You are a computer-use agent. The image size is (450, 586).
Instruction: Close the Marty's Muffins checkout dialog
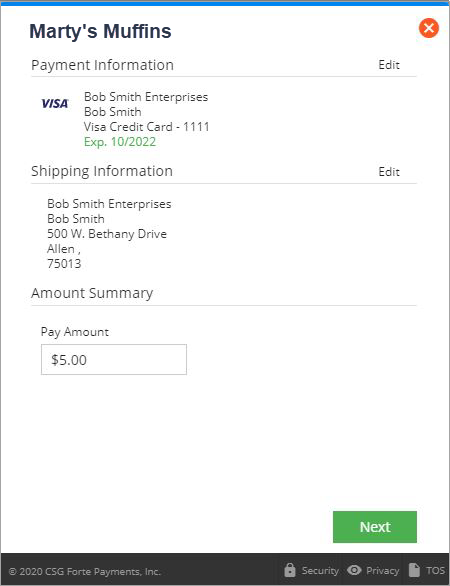point(429,28)
